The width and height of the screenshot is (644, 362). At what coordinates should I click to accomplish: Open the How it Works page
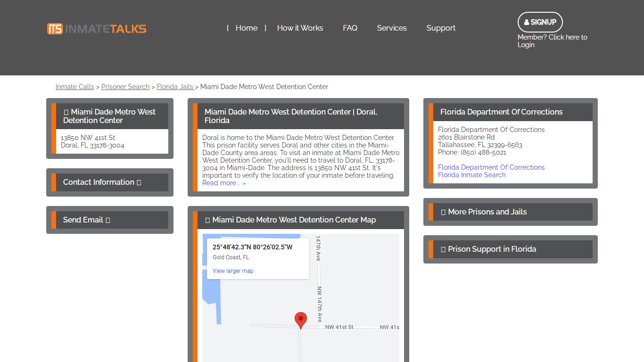[300, 28]
